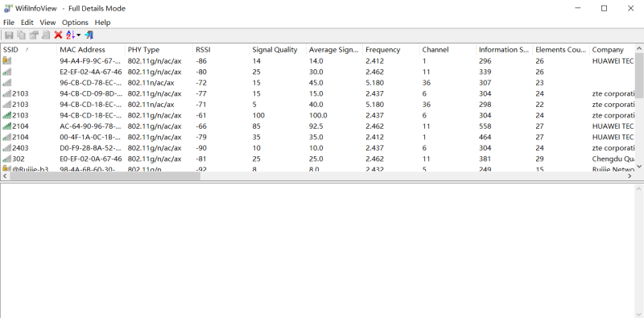Click the WifiInfoView title bar app icon
This screenshot has width=644, height=318.
click(x=8, y=8)
